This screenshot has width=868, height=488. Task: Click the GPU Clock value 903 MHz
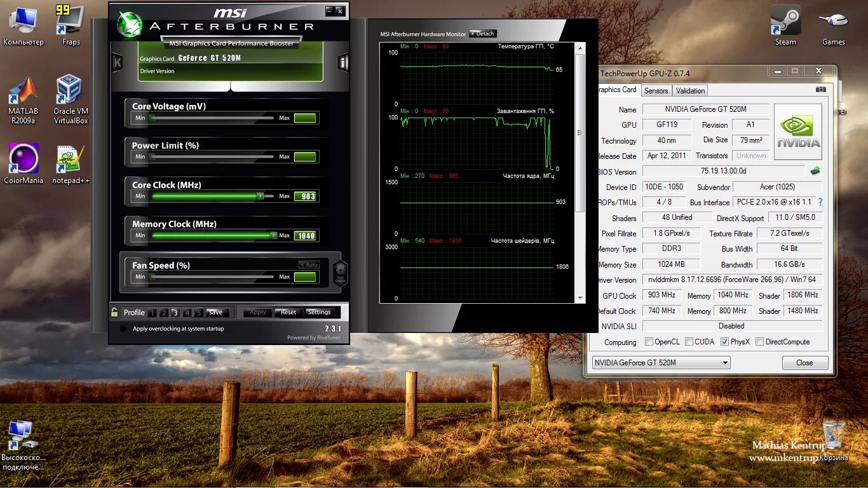[x=661, y=295]
